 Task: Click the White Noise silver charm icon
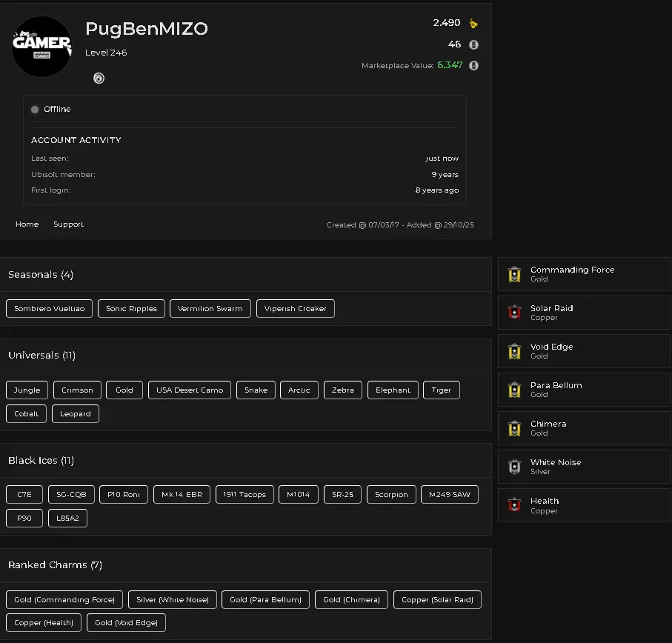pyautogui.click(x=515, y=467)
